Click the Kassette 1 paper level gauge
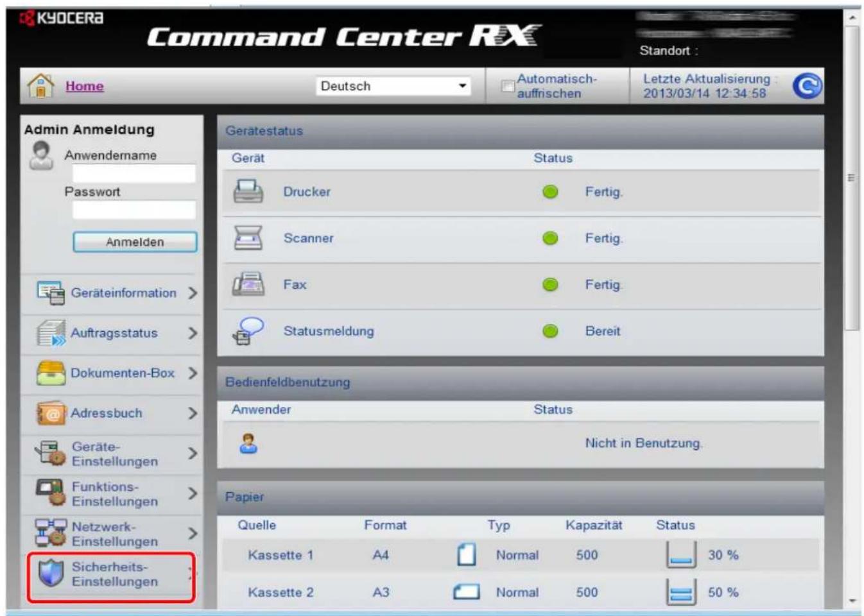The image size is (864, 616). click(x=681, y=555)
